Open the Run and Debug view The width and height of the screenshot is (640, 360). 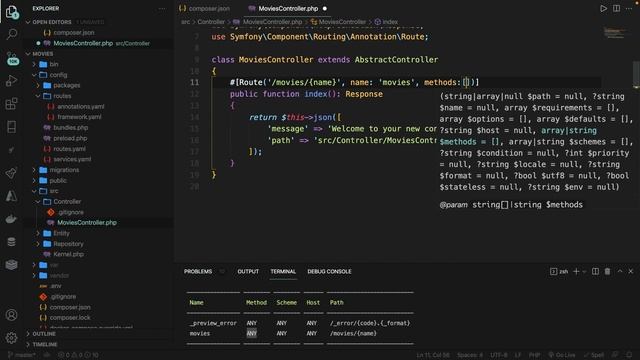point(11,80)
